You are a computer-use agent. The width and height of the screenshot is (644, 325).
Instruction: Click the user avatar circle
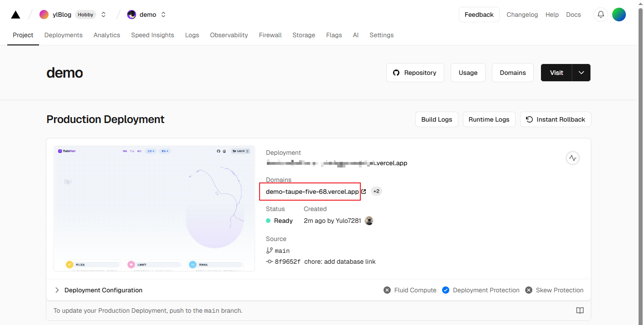click(619, 15)
